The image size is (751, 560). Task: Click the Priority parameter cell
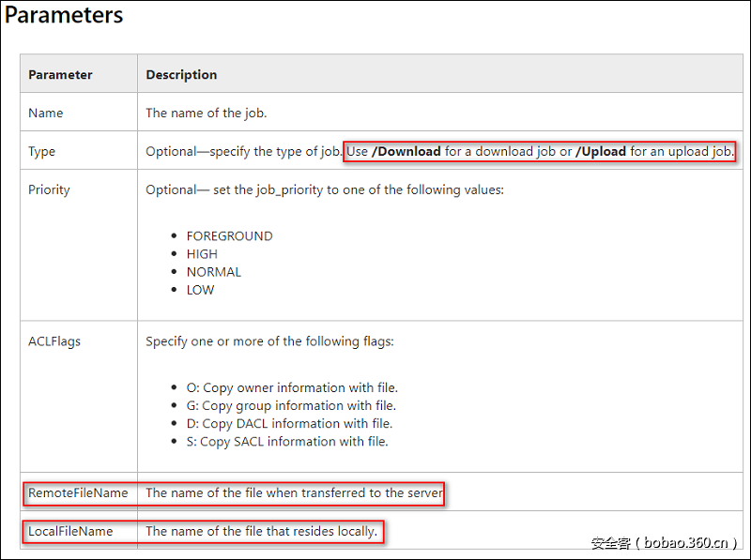click(x=50, y=189)
